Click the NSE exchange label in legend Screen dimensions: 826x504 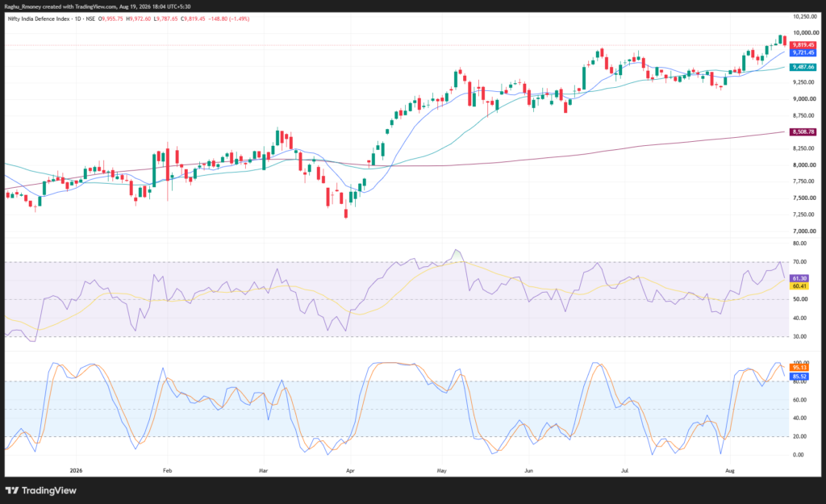pos(90,19)
